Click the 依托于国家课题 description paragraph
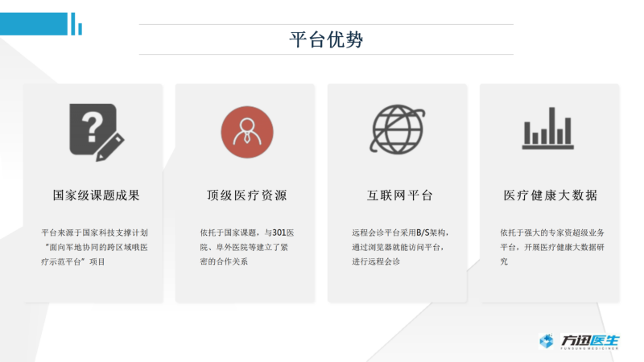 [x=247, y=247]
